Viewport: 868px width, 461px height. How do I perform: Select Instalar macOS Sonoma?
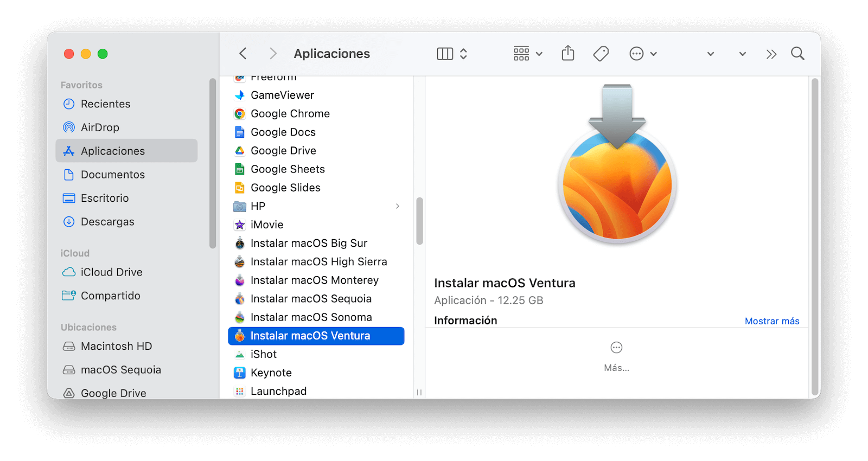point(316,317)
